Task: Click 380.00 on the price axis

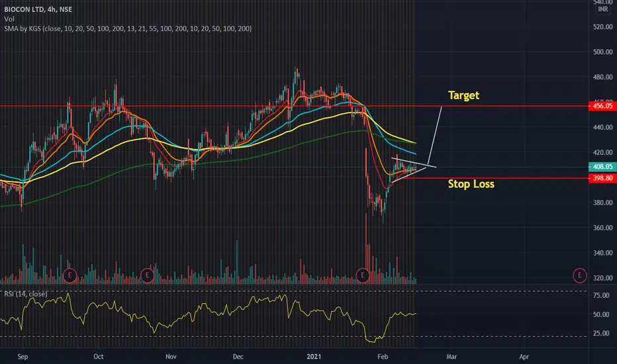Action: [x=603, y=203]
